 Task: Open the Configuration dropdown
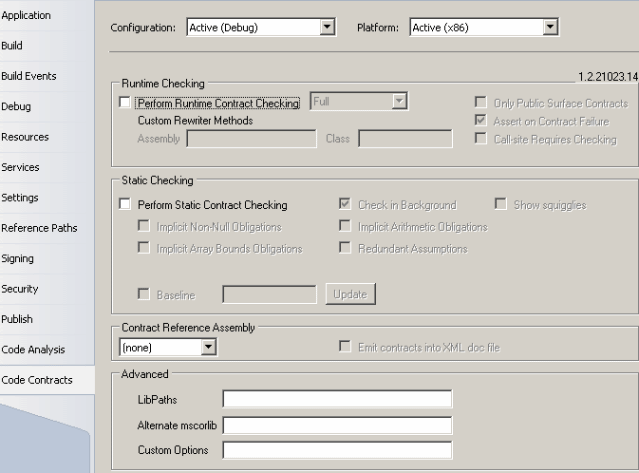(x=326, y=28)
